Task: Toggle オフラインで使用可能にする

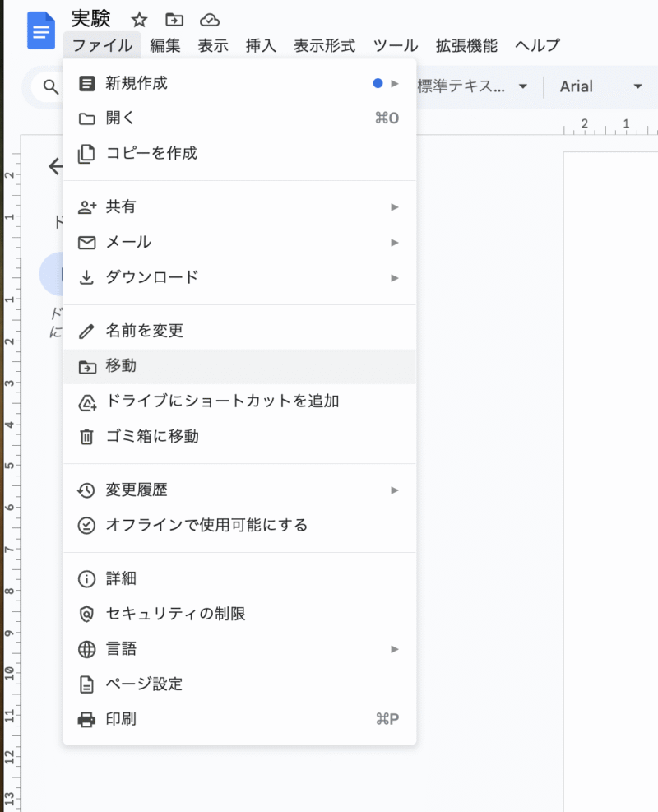Action: (206, 525)
